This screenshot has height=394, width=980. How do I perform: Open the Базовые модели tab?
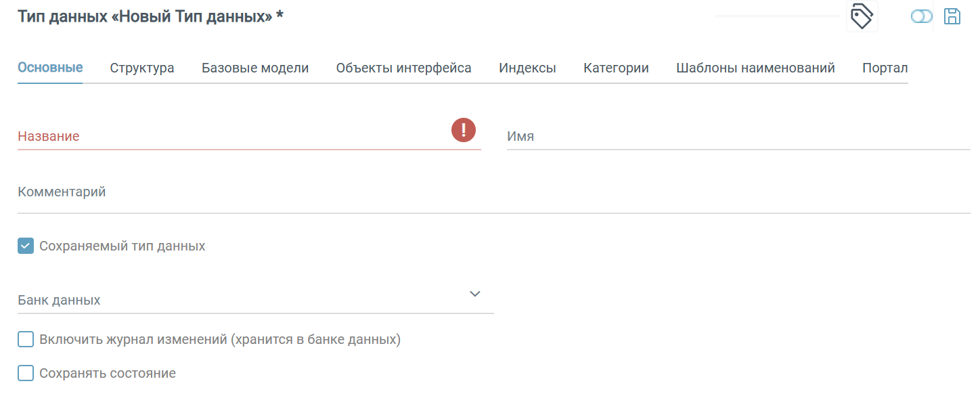[x=255, y=68]
